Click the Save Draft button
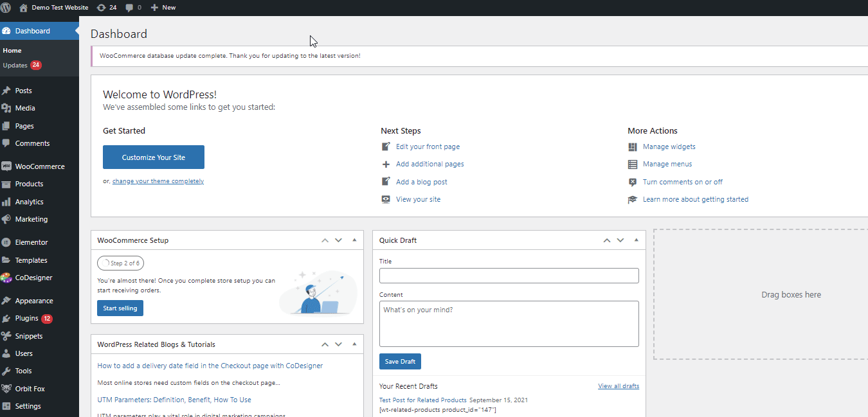868x417 pixels. tap(400, 361)
